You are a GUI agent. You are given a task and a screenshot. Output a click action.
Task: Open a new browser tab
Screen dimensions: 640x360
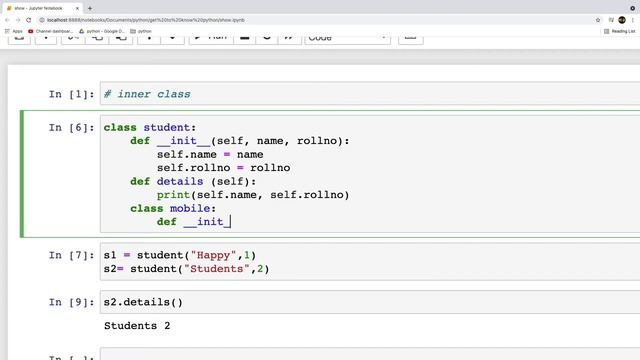pyautogui.click(x=90, y=8)
